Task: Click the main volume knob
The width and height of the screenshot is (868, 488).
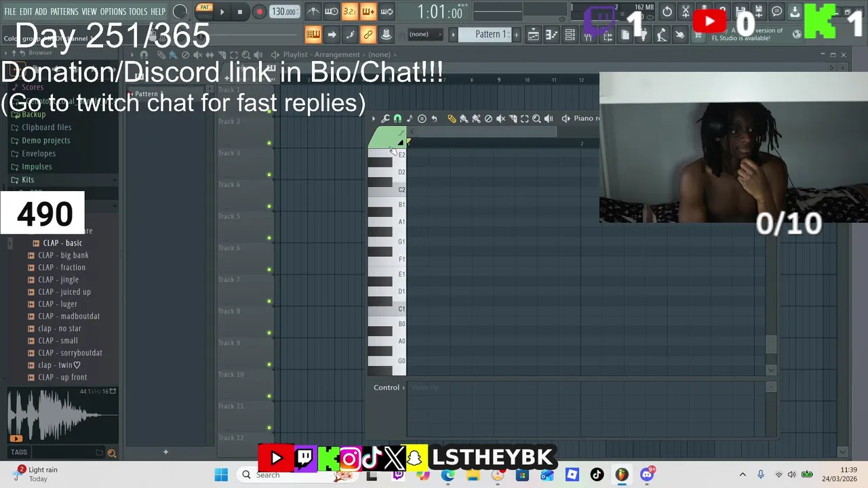Action: [180, 12]
